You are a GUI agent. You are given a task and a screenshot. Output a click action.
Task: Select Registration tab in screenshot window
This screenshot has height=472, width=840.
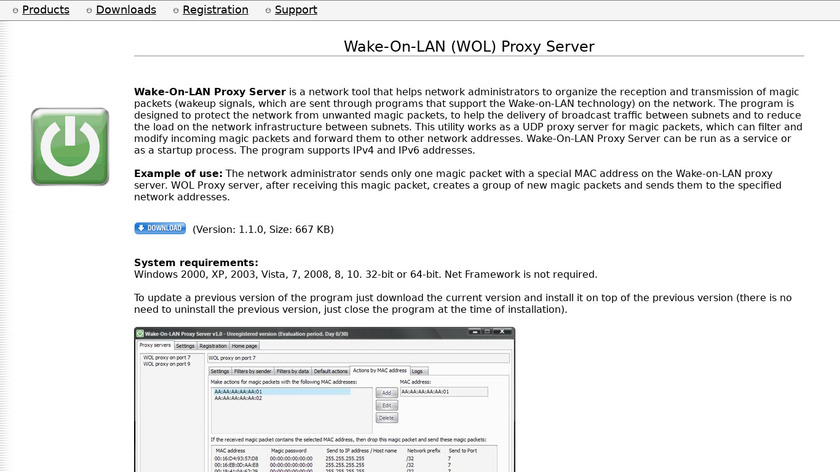[x=213, y=346]
